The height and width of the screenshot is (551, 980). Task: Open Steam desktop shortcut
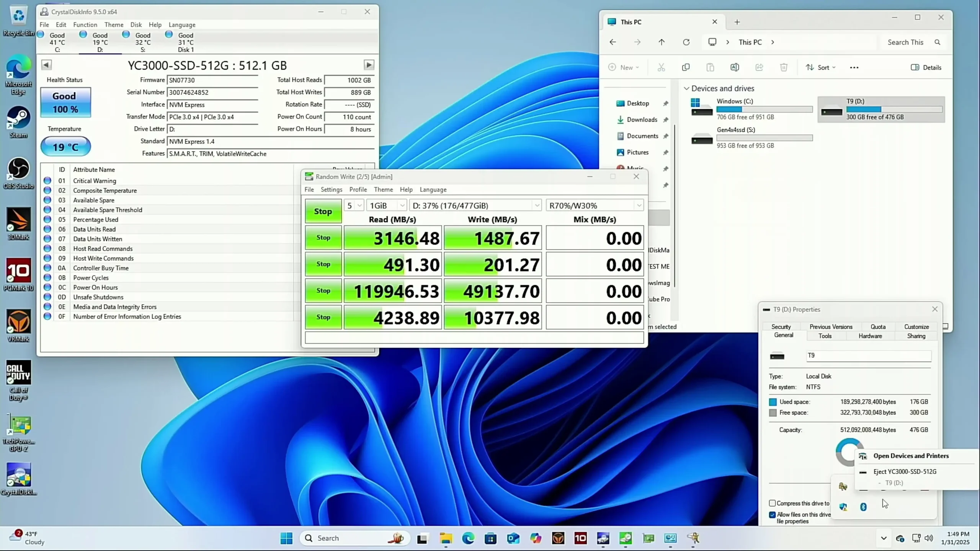pos(18,122)
